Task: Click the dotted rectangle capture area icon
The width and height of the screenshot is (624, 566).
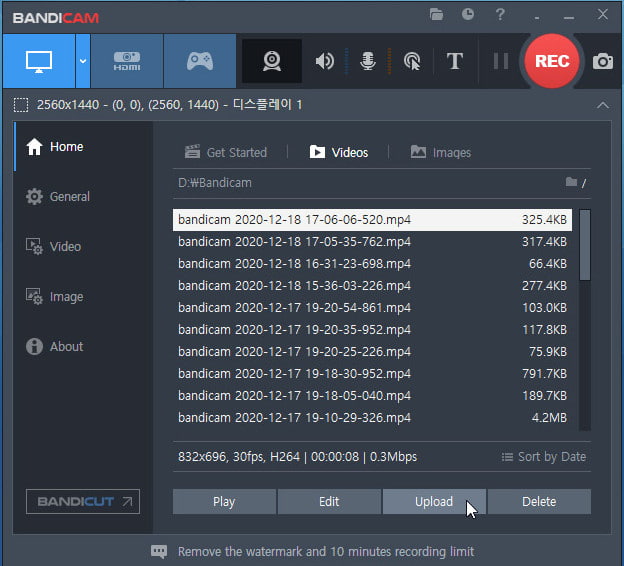Action: (x=21, y=105)
